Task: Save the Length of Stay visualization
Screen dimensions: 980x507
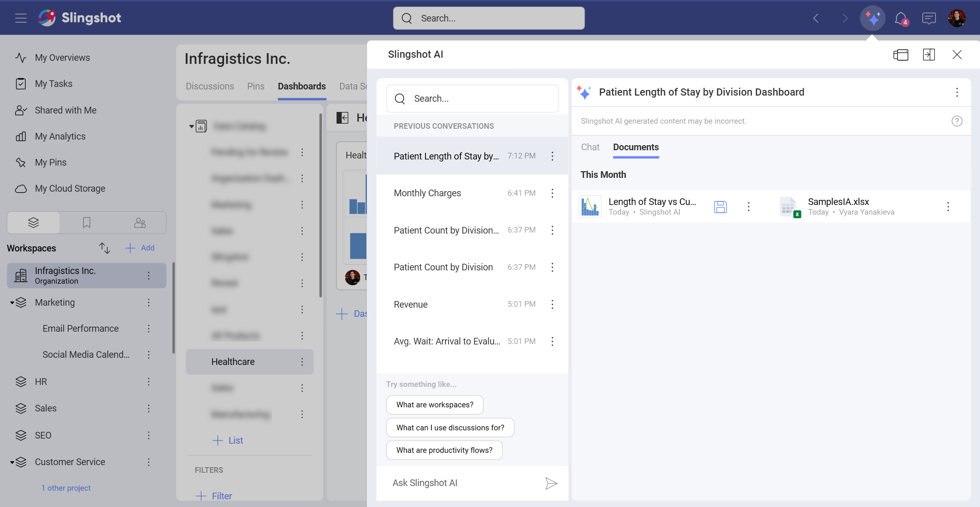Action: click(721, 207)
